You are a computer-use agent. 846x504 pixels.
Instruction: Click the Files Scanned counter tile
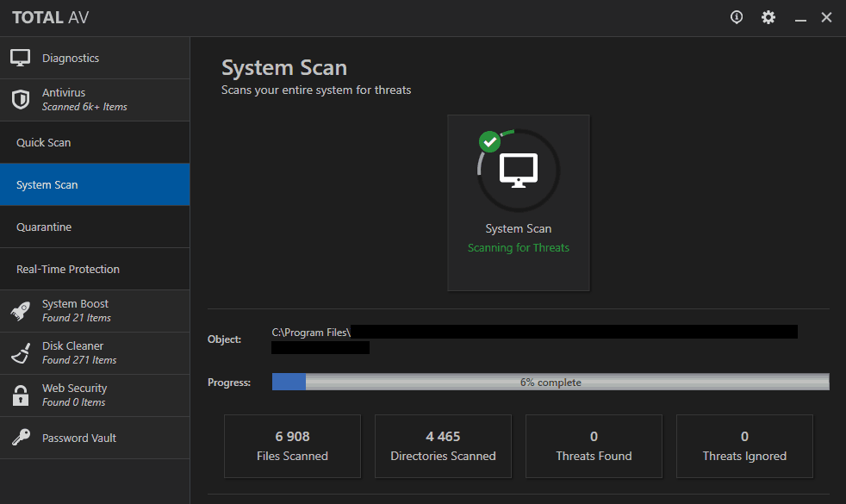point(292,445)
